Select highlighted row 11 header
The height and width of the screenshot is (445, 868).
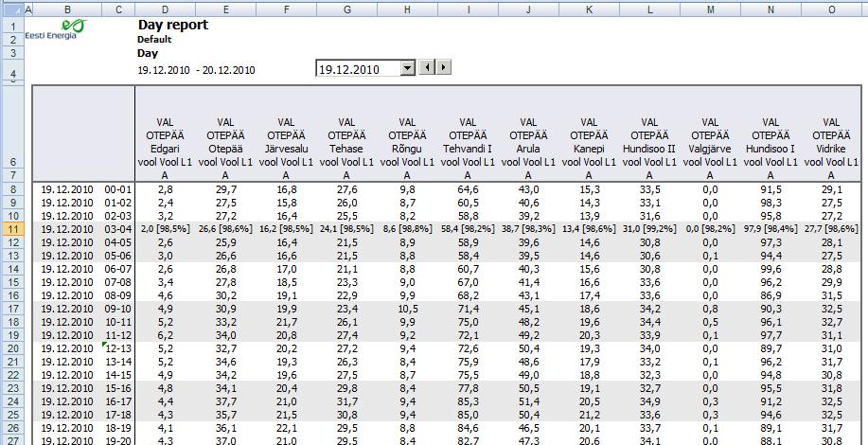[x=12, y=229]
